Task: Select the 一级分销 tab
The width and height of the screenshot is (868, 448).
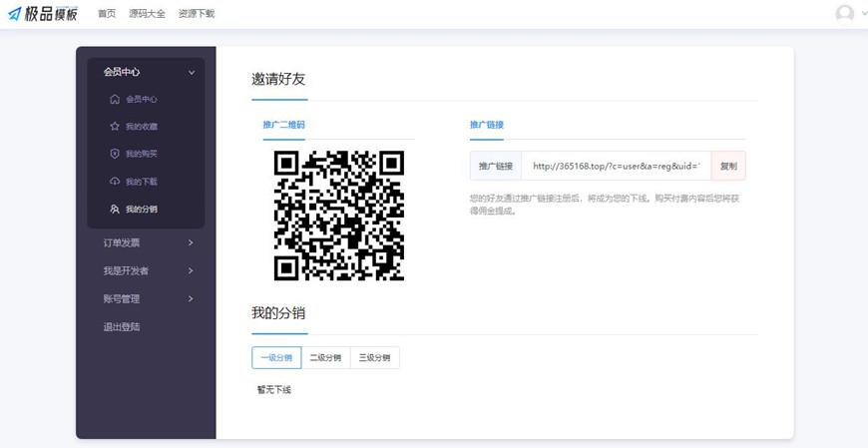Action: [x=276, y=358]
